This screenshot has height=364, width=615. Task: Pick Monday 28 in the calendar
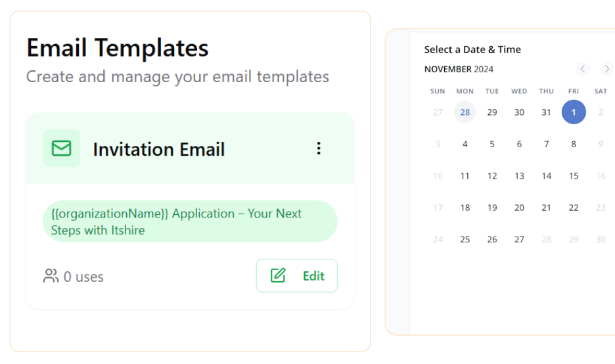click(465, 112)
